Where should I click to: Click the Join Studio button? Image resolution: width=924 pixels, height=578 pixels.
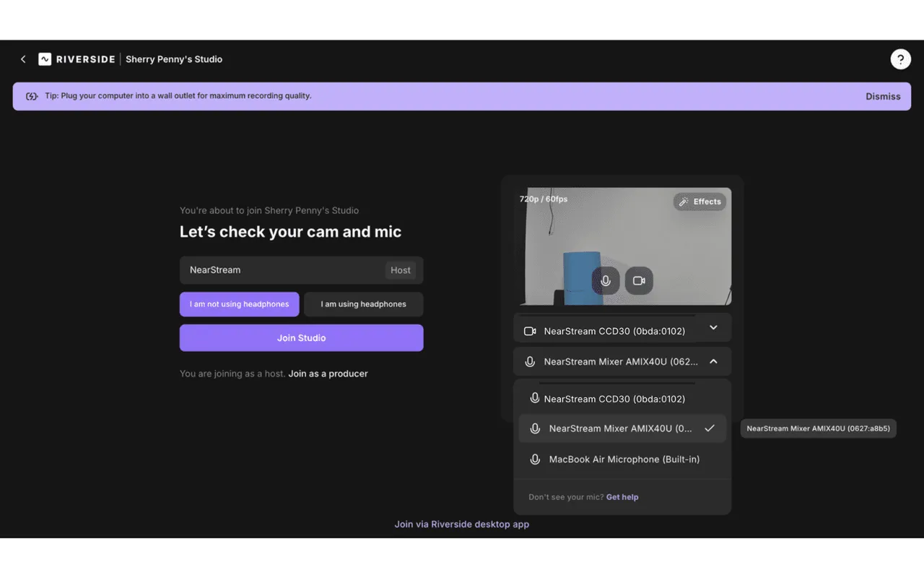[302, 338]
